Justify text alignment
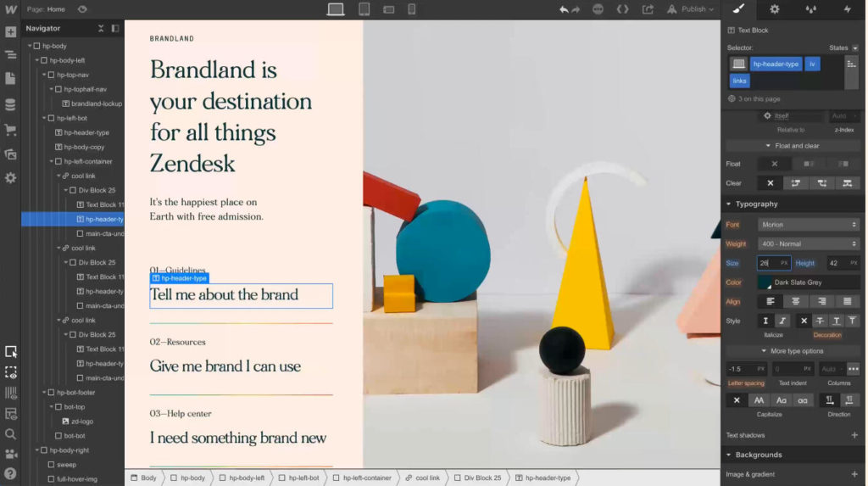 point(847,301)
